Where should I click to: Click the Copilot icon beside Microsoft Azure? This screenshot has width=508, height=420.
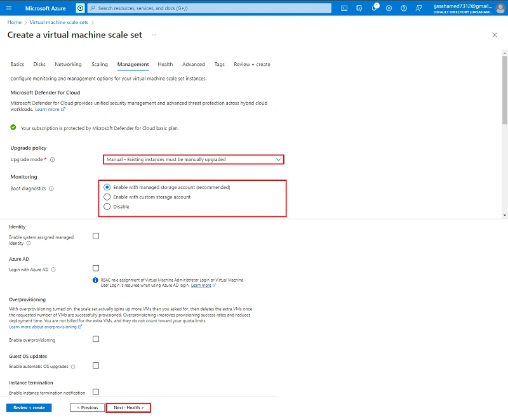click(80, 8)
